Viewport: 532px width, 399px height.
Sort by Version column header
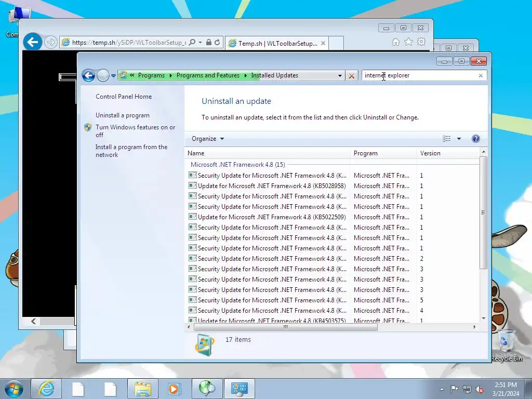448,153
